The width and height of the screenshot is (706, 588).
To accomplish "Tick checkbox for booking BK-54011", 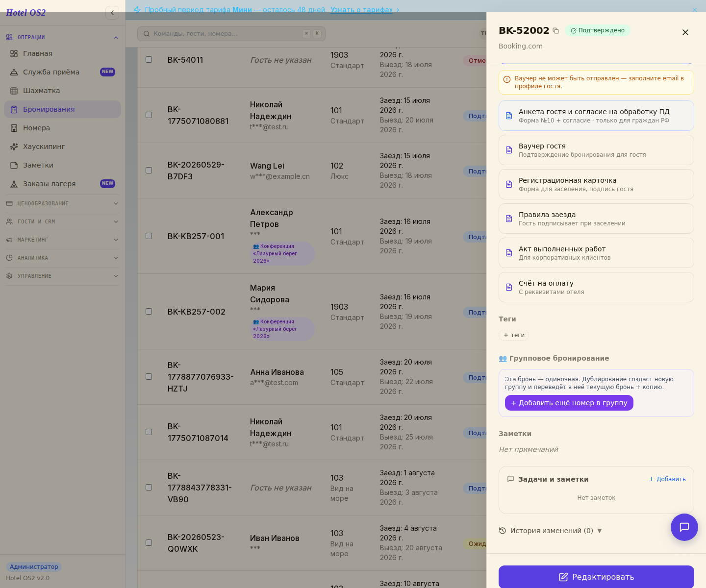I will tap(149, 59).
